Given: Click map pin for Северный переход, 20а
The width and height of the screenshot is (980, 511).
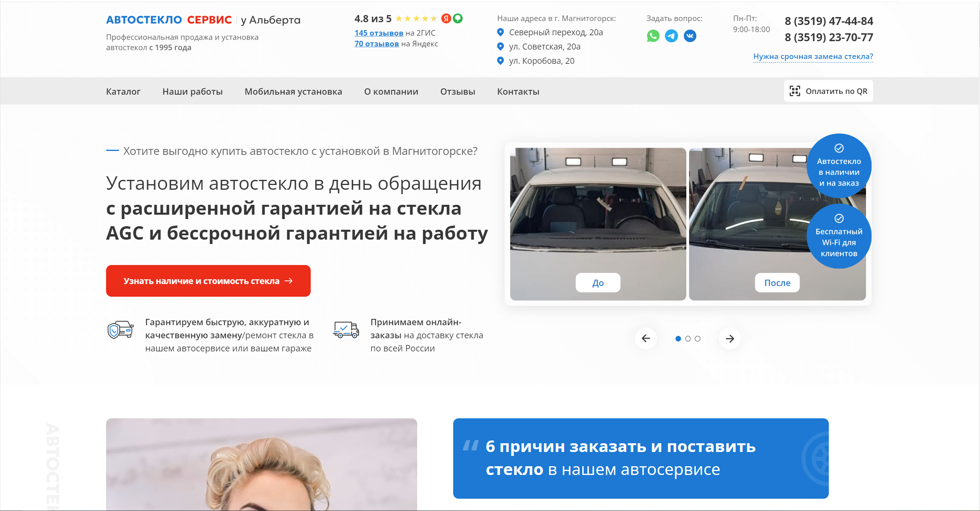Looking at the screenshot, I should tap(501, 32).
